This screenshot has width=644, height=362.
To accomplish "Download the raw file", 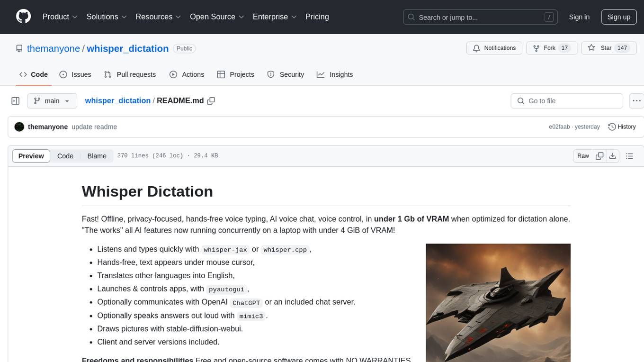I will (612, 156).
